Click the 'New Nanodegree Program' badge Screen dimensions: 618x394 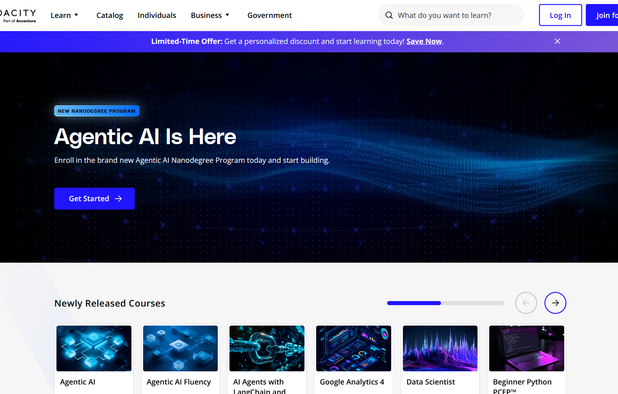(x=97, y=111)
